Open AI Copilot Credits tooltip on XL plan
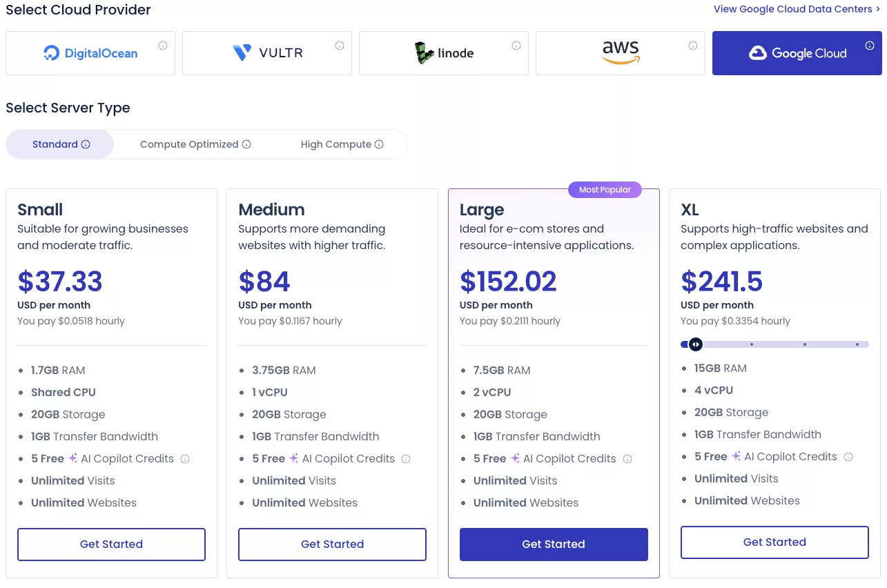This screenshot has height=588, width=887. pos(848,456)
